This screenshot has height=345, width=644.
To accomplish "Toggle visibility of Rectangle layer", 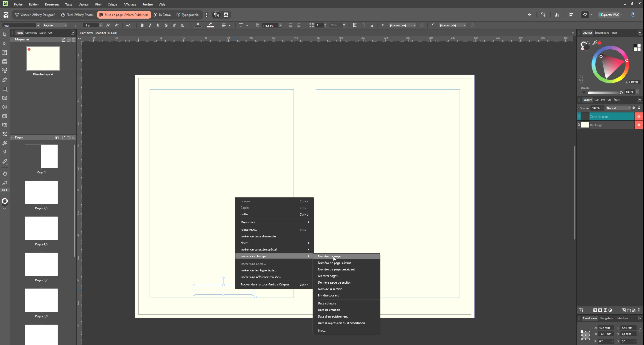I will coord(639,125).
